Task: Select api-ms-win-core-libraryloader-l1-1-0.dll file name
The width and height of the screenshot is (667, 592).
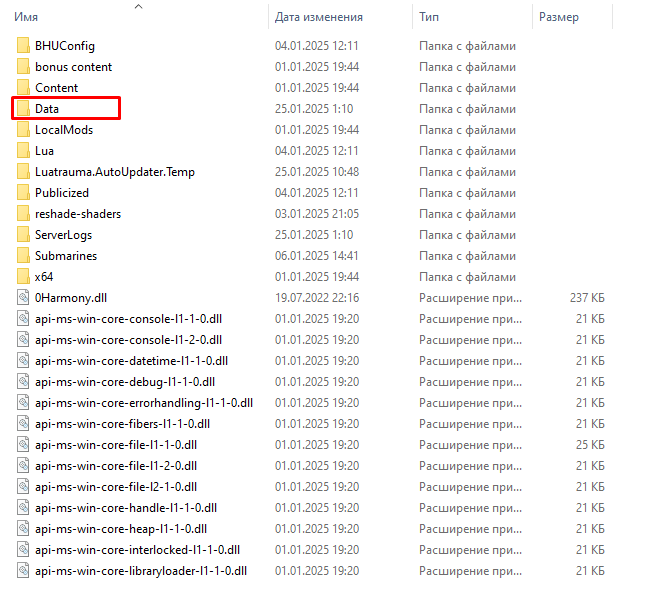Action: (140, 570)
